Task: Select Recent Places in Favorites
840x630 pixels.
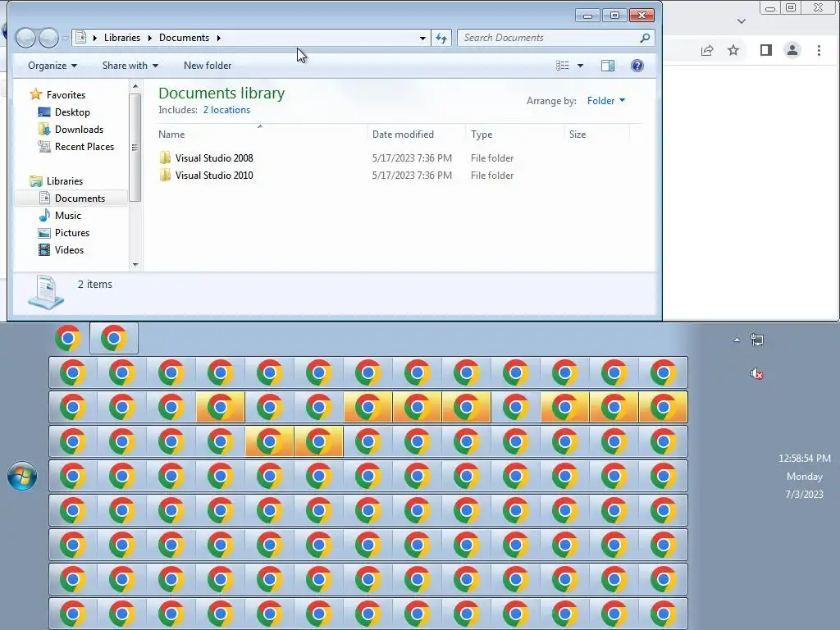Action: (84, 146)
